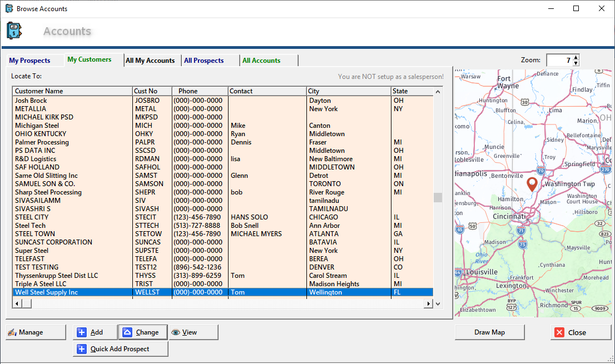Screen dimensions: 615x364
Task: Click the eye icon on View button
Action: click(x=176, y=332)
